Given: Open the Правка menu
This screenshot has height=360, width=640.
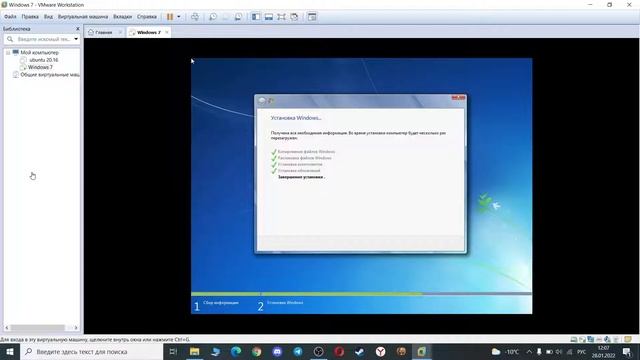Looking at the screenshot, I should click(x=30, y=17).
